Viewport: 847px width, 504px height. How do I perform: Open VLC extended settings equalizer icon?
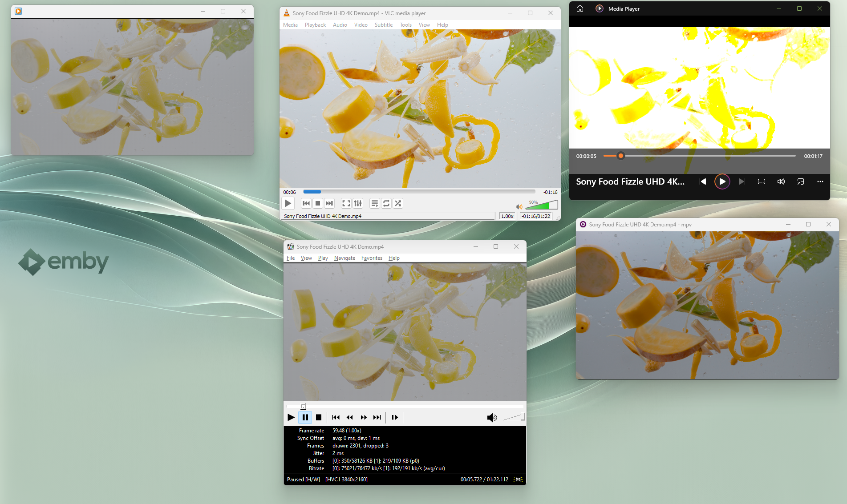click(358, 203)
